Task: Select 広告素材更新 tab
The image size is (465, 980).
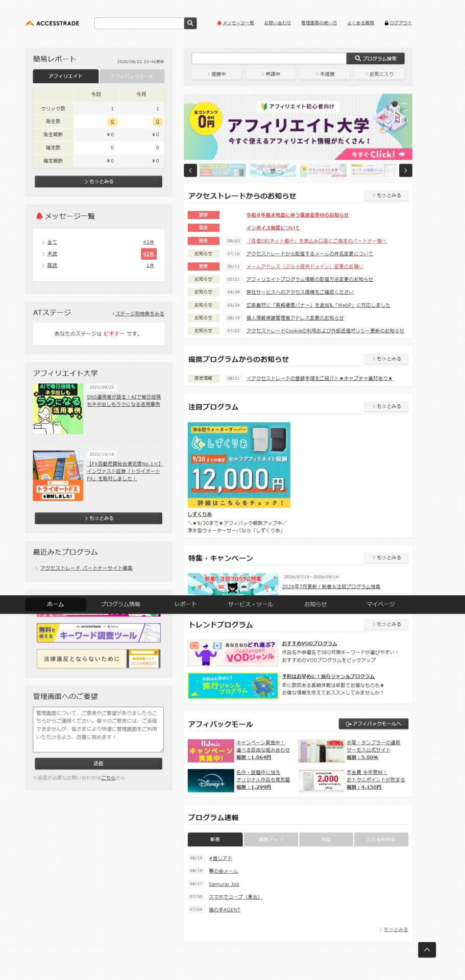Action: point(381,840)
